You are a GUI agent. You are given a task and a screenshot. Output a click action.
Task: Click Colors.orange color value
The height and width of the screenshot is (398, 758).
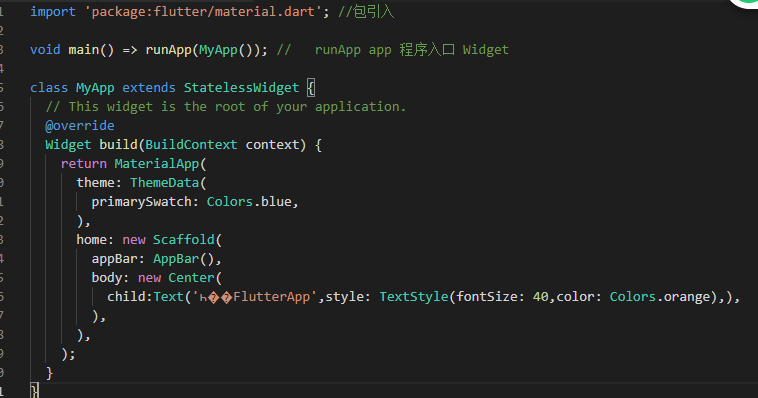coord(659,296)
